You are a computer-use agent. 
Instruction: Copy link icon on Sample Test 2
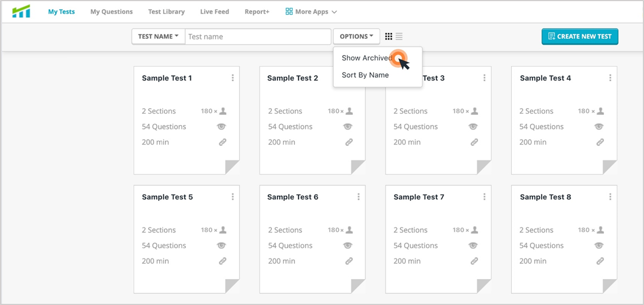tap(348, 142)
